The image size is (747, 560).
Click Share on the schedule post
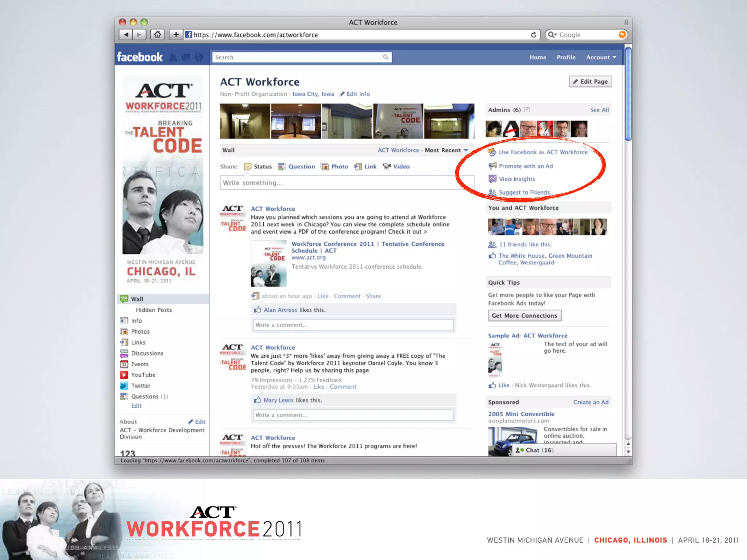(x=373, y=296)
